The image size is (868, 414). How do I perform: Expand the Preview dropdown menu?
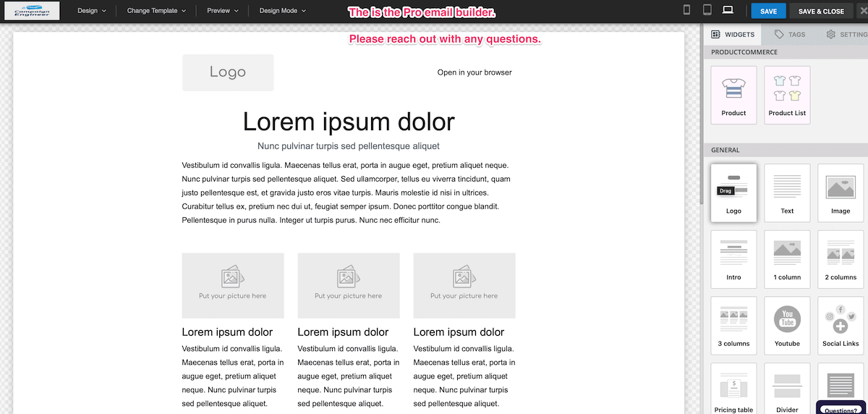tap(222, 11)
